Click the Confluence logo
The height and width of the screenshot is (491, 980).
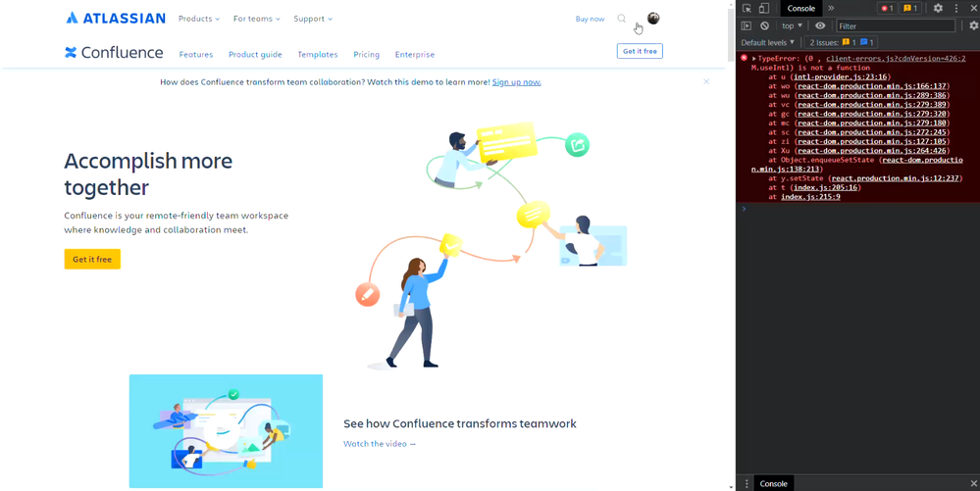coord(114,53)
